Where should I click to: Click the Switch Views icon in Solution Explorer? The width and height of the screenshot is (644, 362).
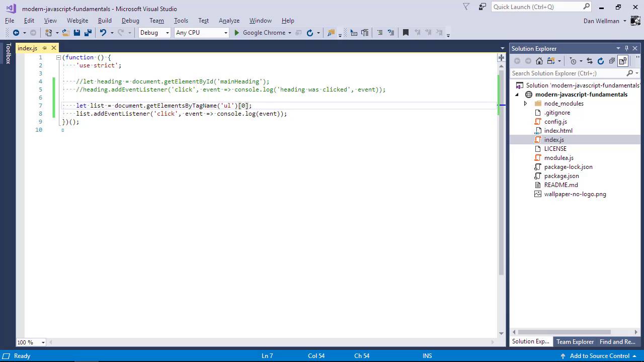(551, 61)
